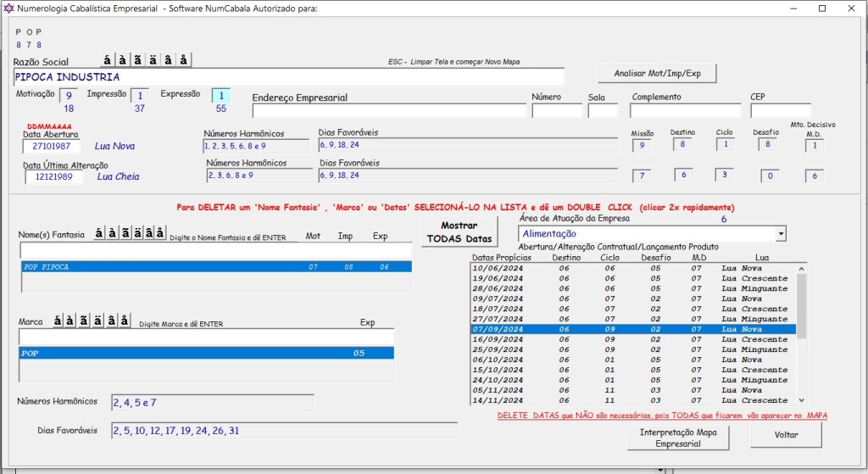Click the å accent button beside Razão Social

click(185, 59)
